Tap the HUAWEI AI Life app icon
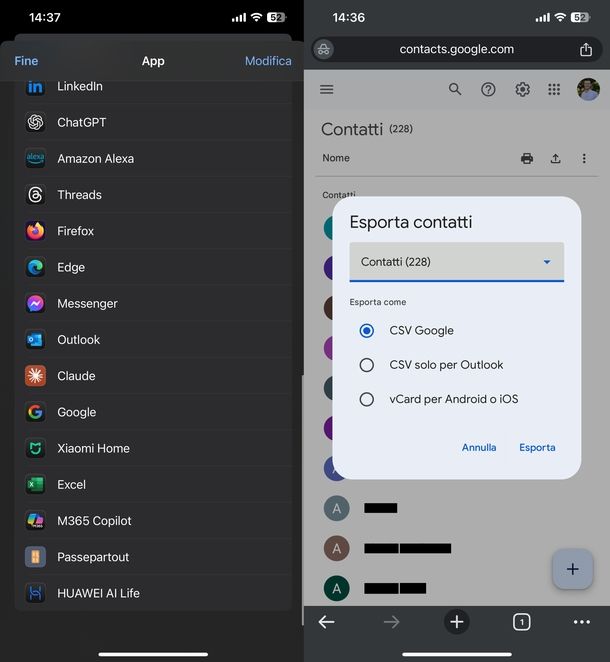The image size is (610, 662). point(35,594)
